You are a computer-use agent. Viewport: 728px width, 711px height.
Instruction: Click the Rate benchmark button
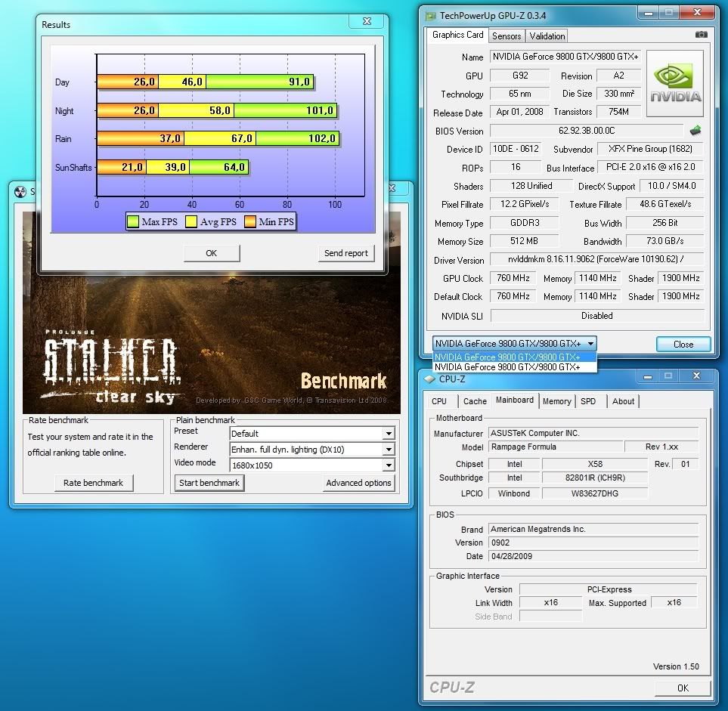[x=93, y=483]
